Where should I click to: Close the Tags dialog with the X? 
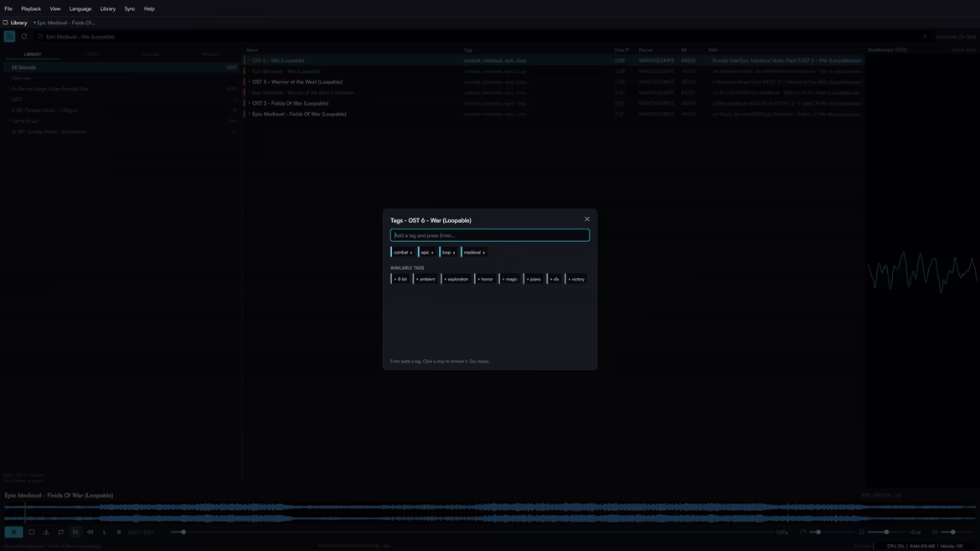[x=587, y=219]
